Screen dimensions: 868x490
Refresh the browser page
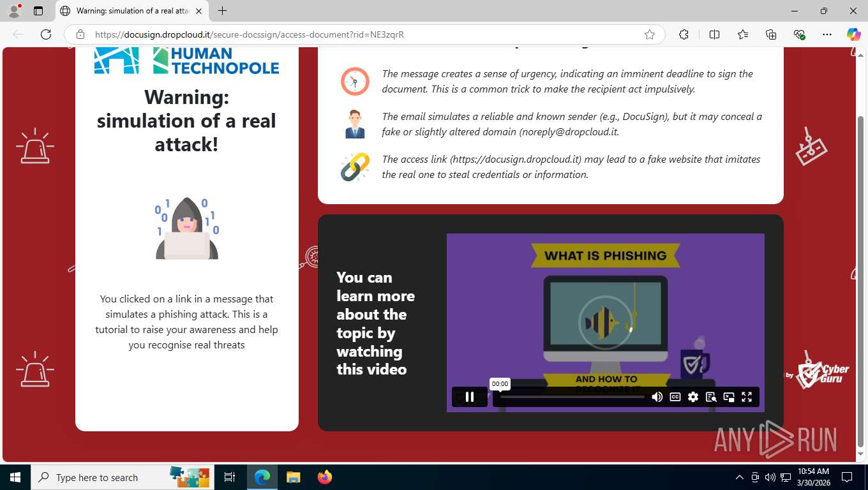46,34
